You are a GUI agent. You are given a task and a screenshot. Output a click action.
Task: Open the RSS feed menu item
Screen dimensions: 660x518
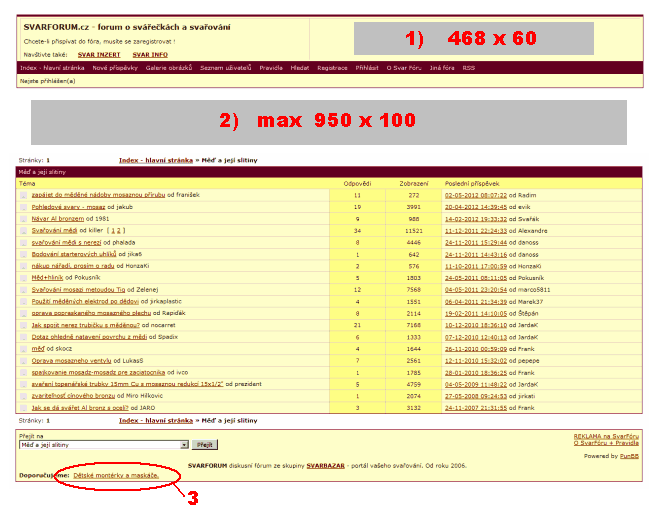click(x=468, y=68)
